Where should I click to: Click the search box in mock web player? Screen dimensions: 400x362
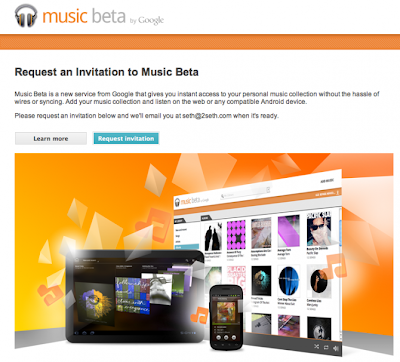point(245,193)
